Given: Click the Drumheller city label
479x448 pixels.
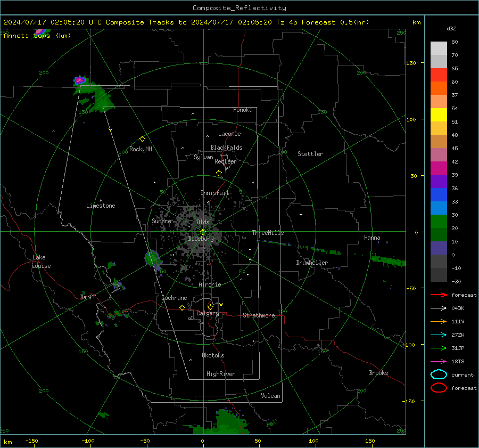Looking at the screenshot, I should click(x=312, y=263).
